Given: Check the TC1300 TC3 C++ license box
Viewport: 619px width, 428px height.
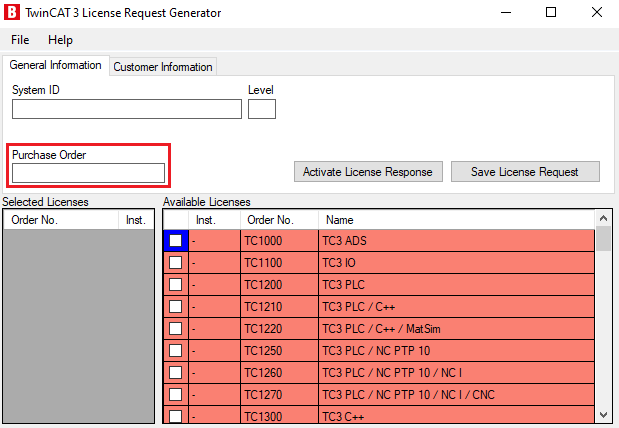Looking at the screenshot, I should click(176, 416).
